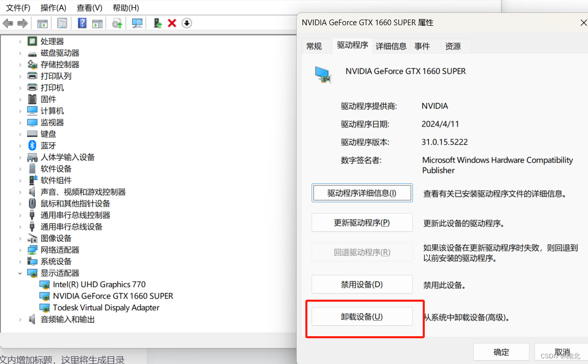Close the NVIDIA 属性 dialog with X
This screenshot has height=364, width=588.
coord(583,23)
